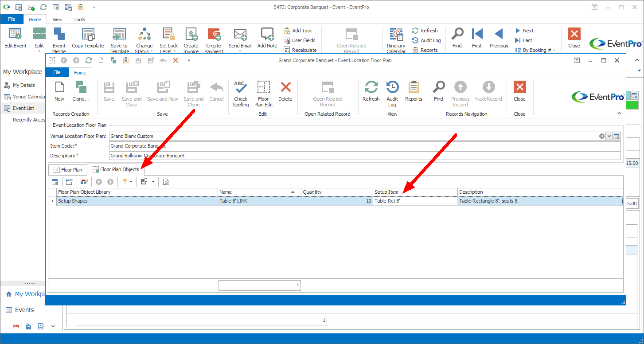
Task: Open the Itinerary Calendar
Action: coord(396,40)
